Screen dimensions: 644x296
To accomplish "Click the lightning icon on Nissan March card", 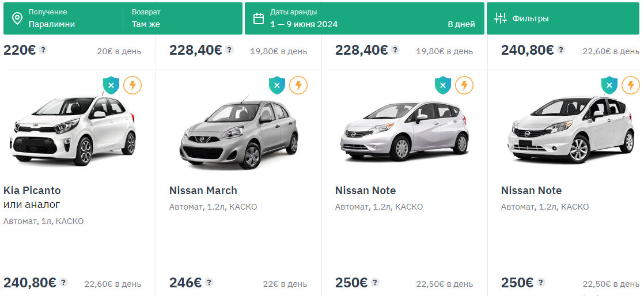I will (298, 86).
